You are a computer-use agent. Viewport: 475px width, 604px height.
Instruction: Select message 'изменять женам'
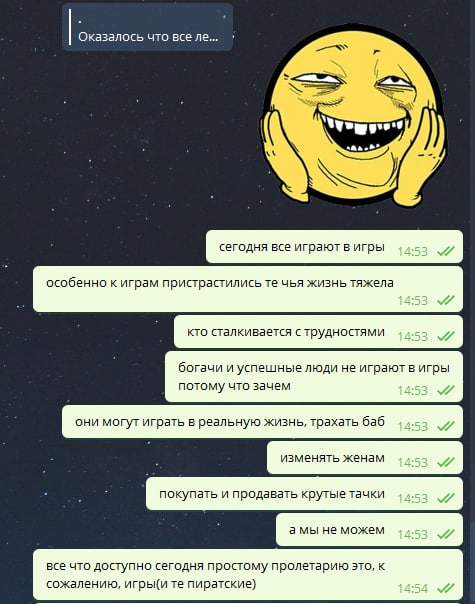[365, 458]
